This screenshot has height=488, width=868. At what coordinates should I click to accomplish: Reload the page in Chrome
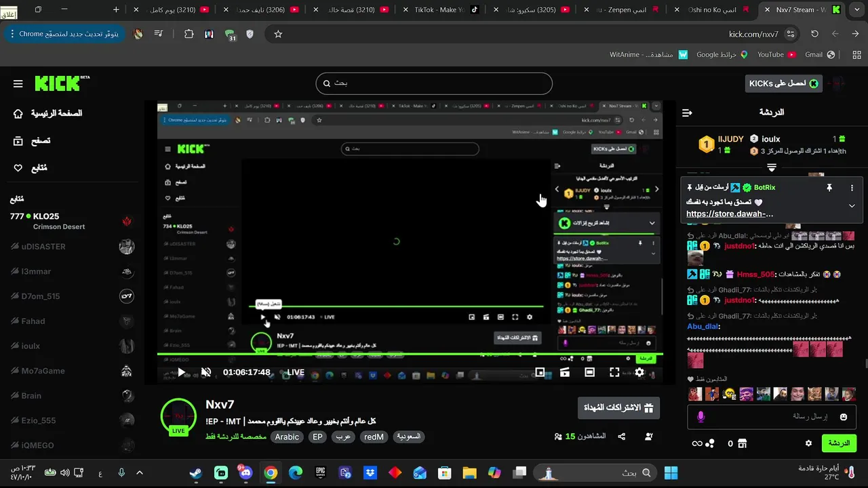tap(814, 34)
